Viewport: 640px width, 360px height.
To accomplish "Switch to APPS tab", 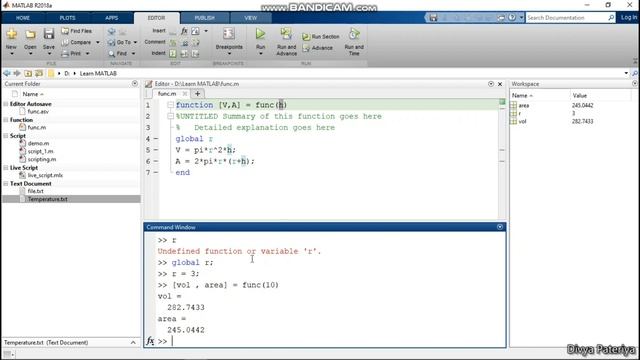I will tap(111, 18).
